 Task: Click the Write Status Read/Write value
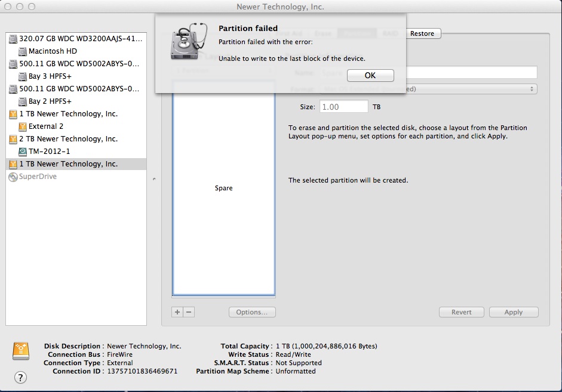[293, 354]
